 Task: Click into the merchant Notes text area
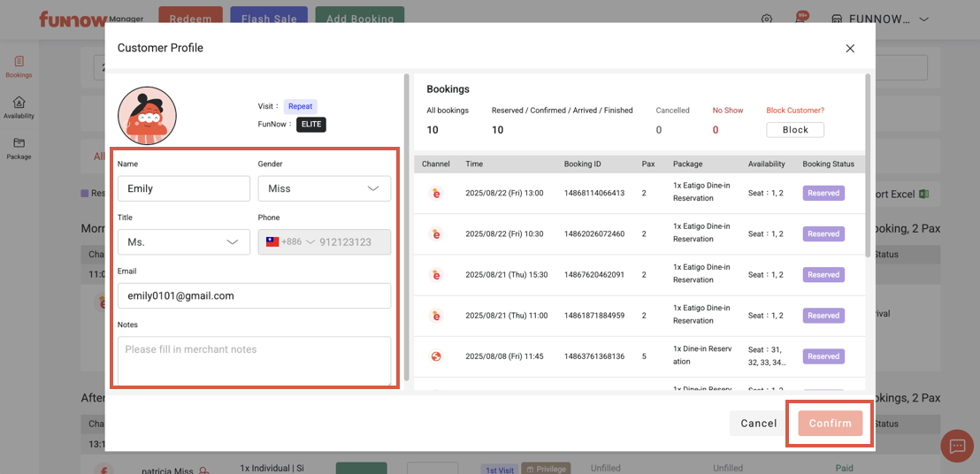254,359
